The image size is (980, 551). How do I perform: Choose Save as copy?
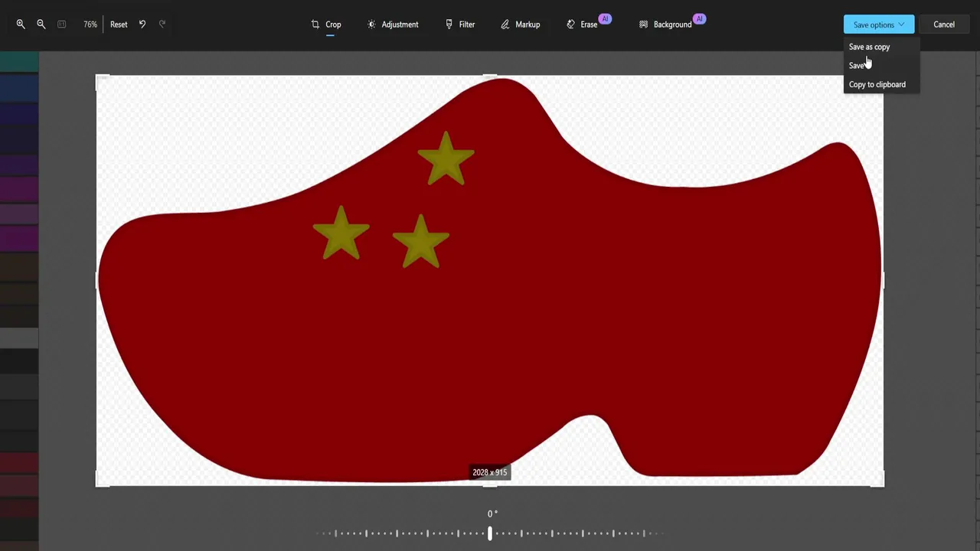tap(869, 47)
